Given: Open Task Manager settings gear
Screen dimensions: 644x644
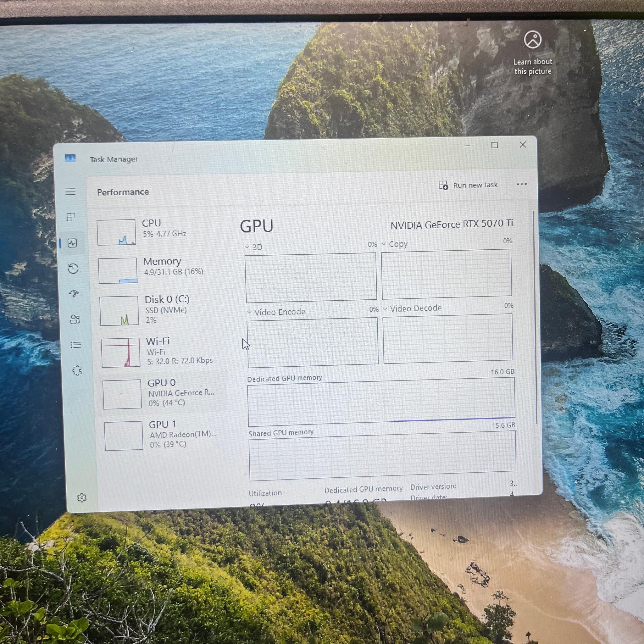Looking at the screenshot, I should (82, 498).
